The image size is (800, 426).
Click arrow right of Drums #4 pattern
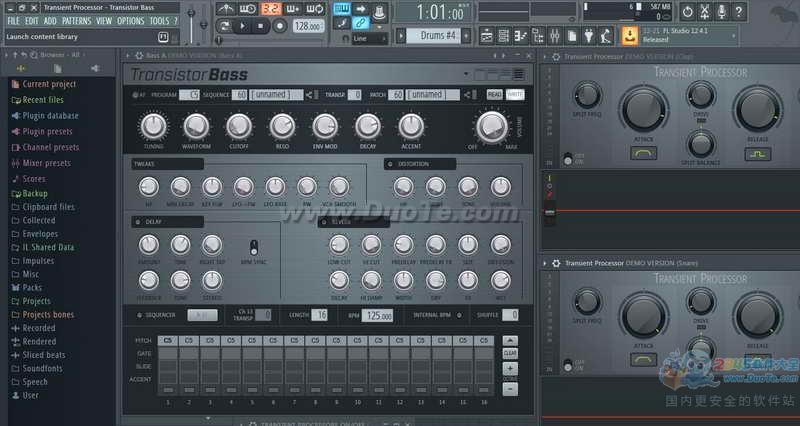[x=466, y=36]
